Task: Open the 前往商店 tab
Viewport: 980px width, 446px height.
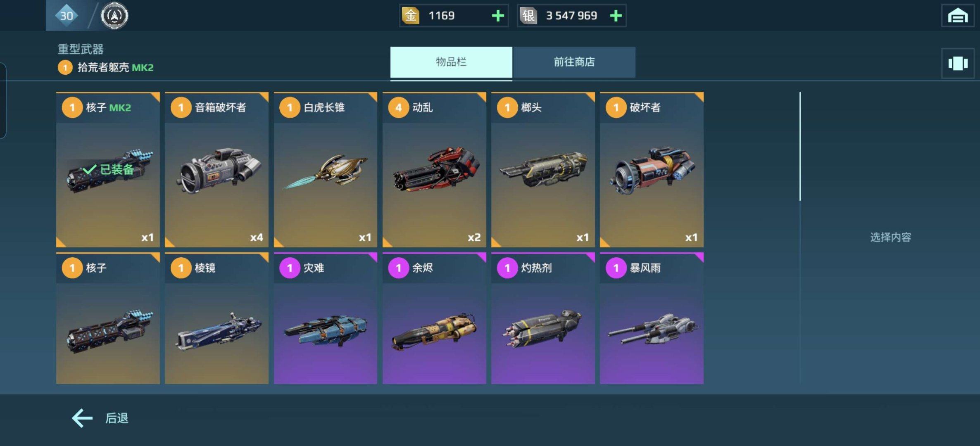Action: tap(574, 62)
